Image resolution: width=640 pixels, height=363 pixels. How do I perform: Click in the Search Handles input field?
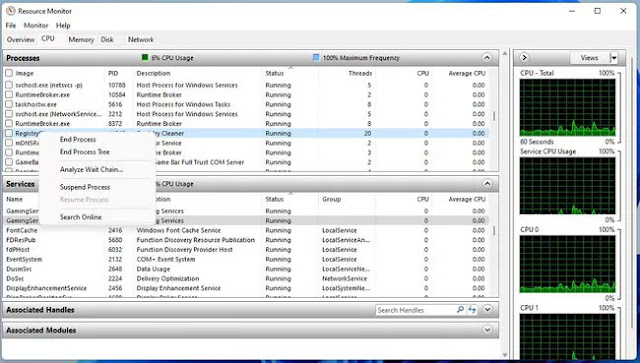tap(416, 310)
